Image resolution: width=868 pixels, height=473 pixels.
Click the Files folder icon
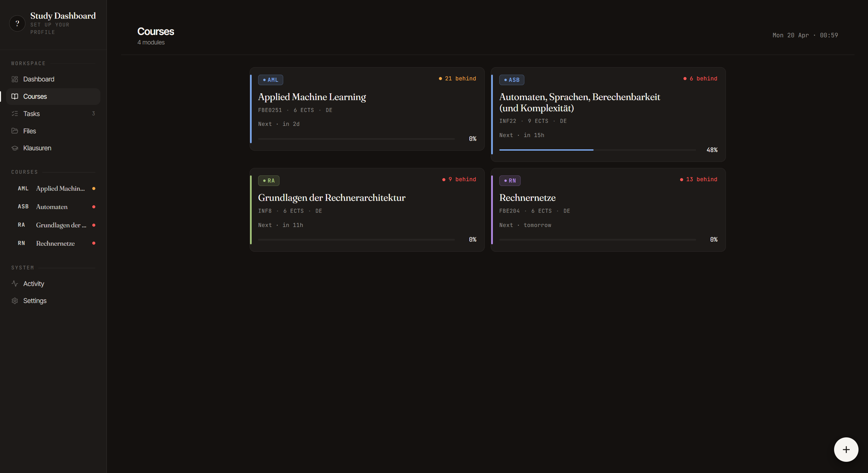click(15, 131)
